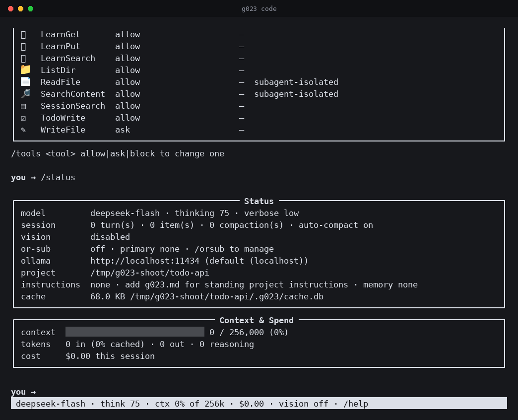
Task: Click the 'allow' permission for ListDir
Action: pos(128,70)
